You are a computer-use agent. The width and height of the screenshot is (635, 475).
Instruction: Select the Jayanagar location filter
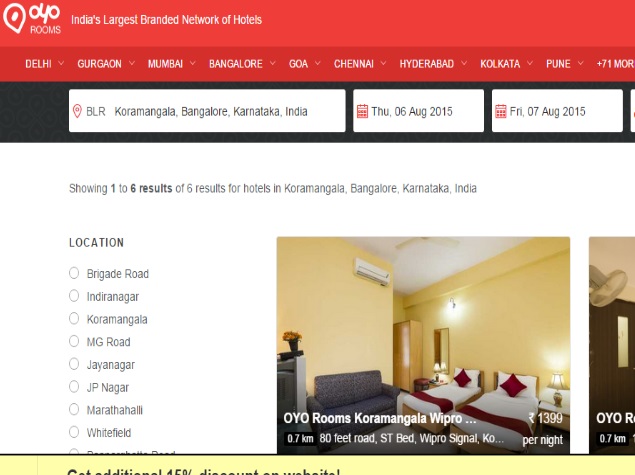[x=74, y=365]
